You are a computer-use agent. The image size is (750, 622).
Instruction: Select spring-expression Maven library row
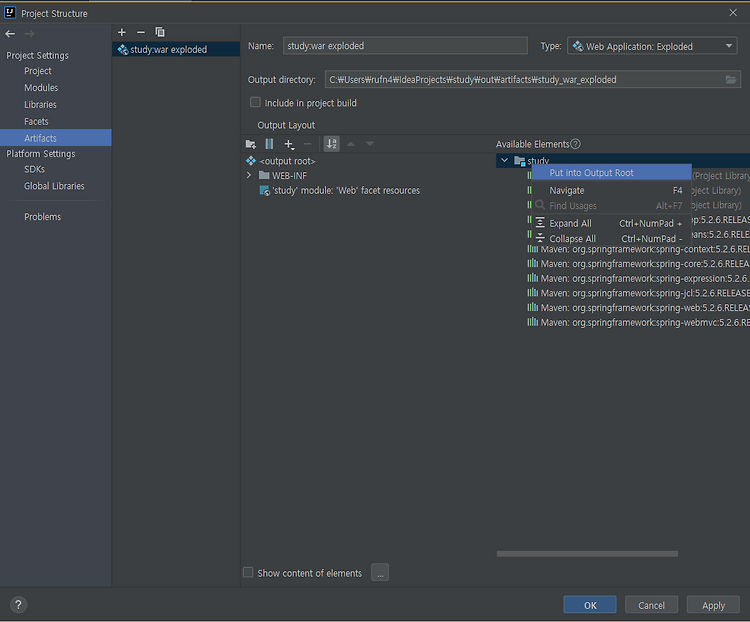point(638,278)
